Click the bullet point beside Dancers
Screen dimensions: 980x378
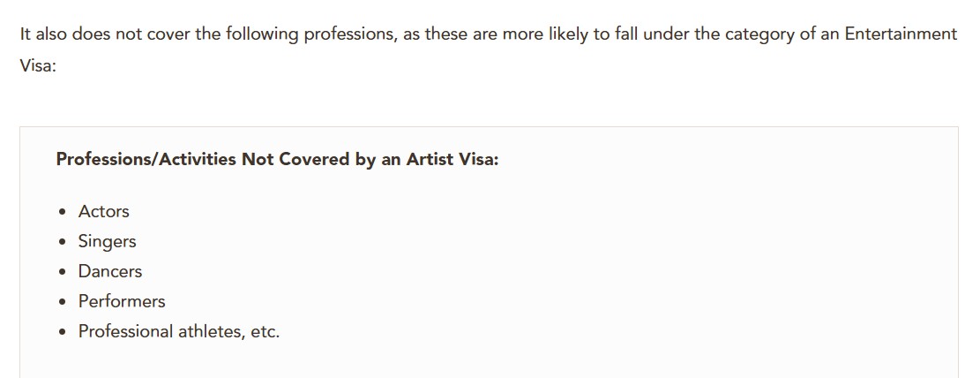pyautogui.click(x=62, y=272)
